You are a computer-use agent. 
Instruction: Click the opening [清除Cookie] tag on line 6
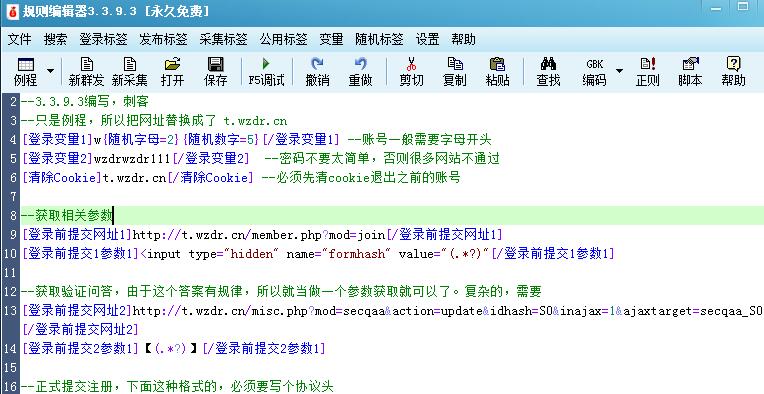pyautogui.click(x=61, y=178)
